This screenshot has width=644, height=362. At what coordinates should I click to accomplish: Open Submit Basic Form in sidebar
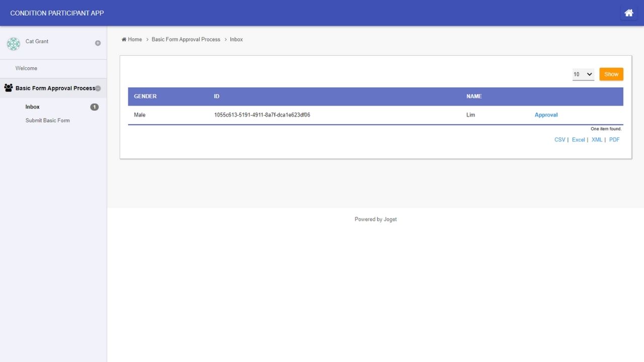click(48, 121)
